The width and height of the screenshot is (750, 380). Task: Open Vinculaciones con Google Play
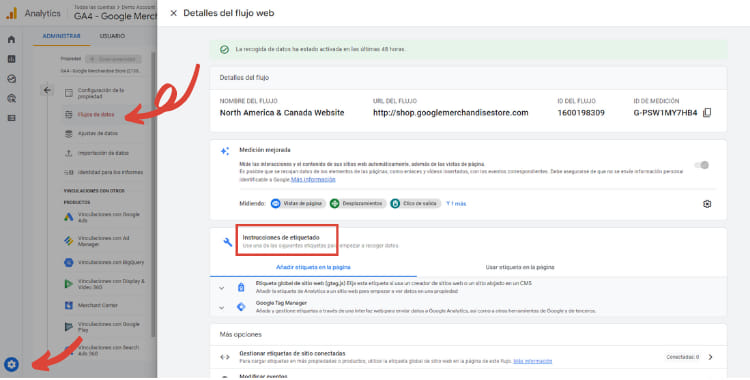103,327
